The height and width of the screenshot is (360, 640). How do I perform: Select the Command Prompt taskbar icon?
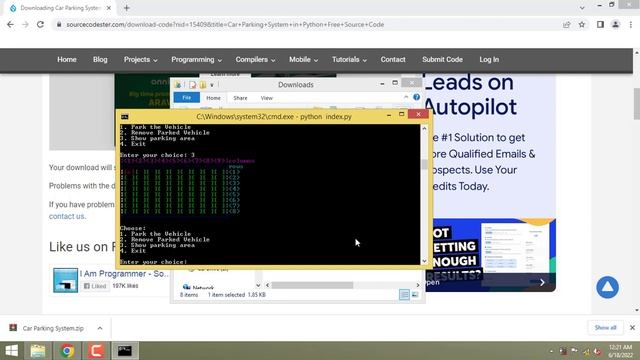tap(125, 351)
